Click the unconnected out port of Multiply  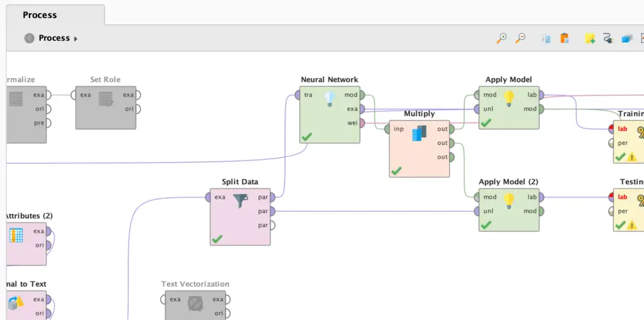(452, 157)
